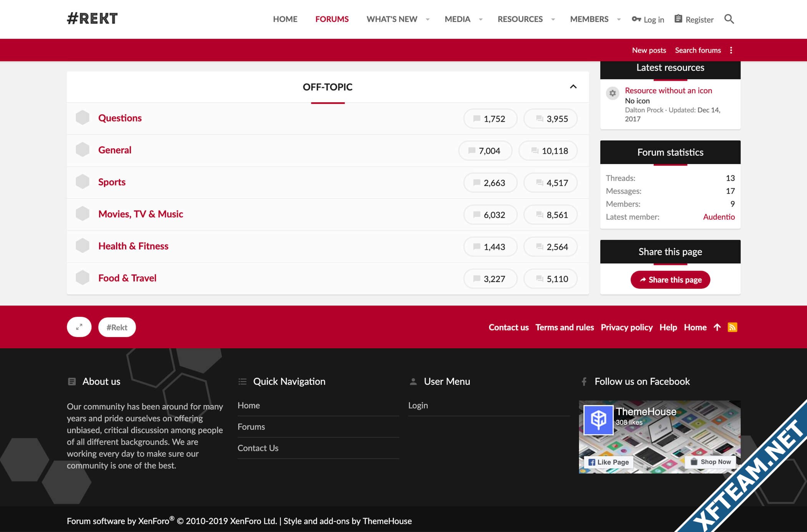The image size is (807, 532).
Task: Open the search magnifier icon
Action: coord(729,19)
